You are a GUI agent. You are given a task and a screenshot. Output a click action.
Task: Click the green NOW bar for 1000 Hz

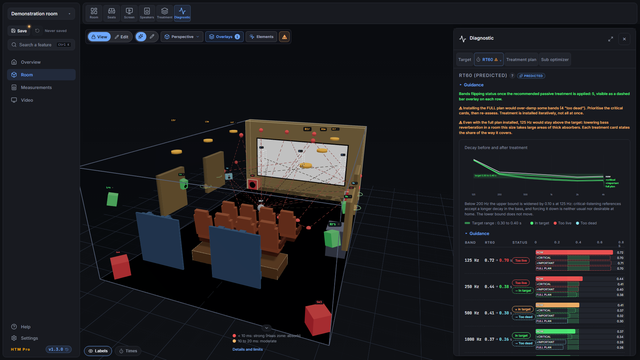point(555,331)
